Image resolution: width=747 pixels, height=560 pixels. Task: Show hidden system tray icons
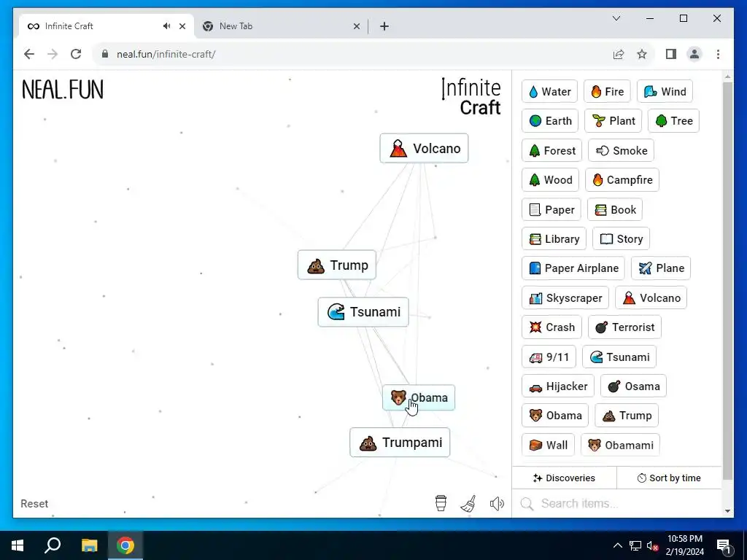617,545
